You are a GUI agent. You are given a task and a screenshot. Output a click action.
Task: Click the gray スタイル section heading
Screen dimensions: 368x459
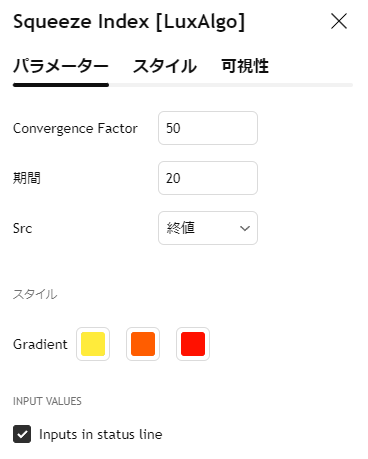35,294
